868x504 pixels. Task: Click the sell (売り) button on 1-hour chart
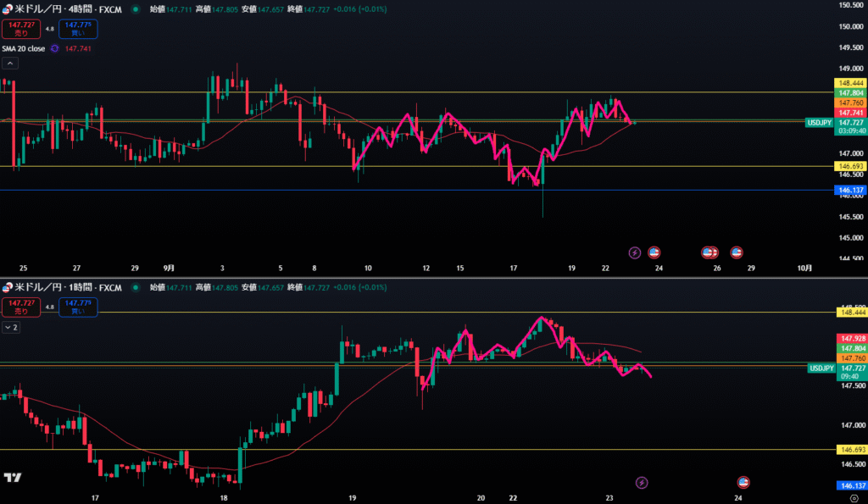[x=16, y=307]
